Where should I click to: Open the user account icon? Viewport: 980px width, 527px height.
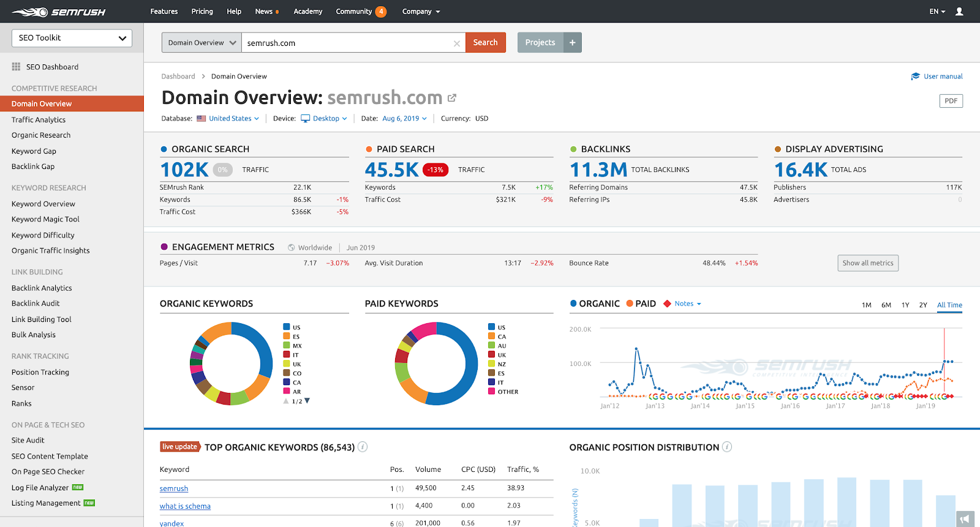pyautogui.click(x=959, y=12)
